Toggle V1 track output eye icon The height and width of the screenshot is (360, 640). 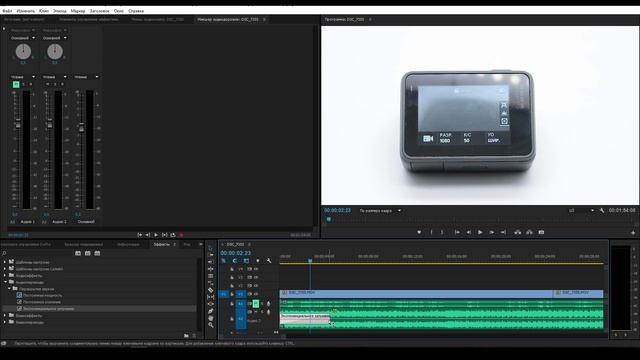(x=256, y=294)
